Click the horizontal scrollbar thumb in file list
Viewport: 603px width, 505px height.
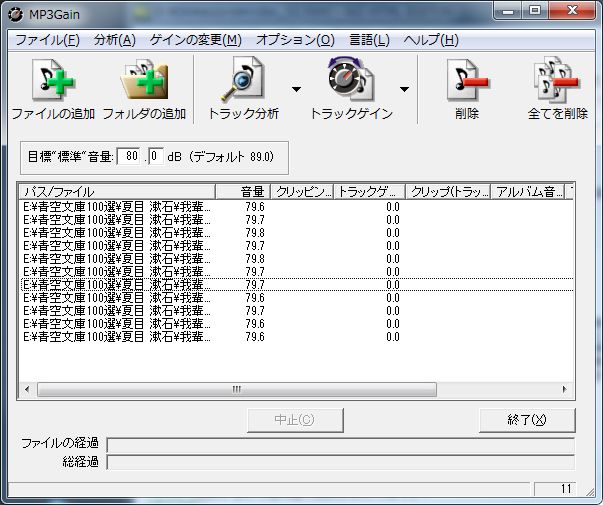(237, 389)
